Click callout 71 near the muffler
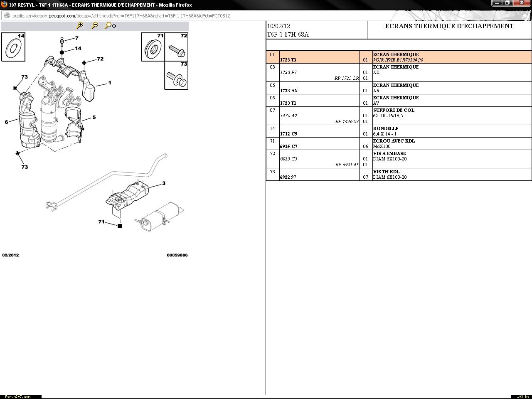Image resolution: width=532 pixels, height=399 pixels. click(101, 222)
